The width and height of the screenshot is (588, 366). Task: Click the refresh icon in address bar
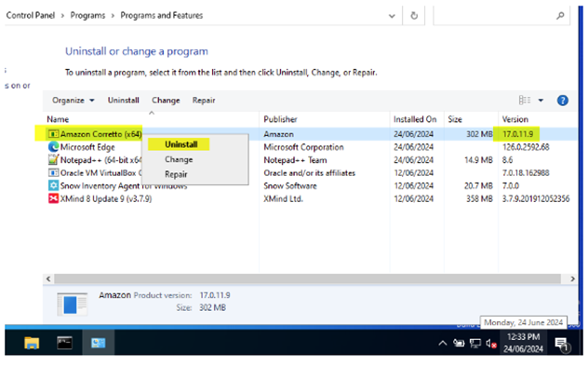coord(414,16)
